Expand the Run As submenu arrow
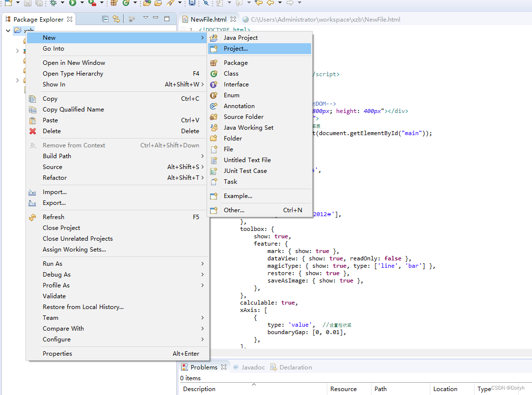 pos(203,264)
